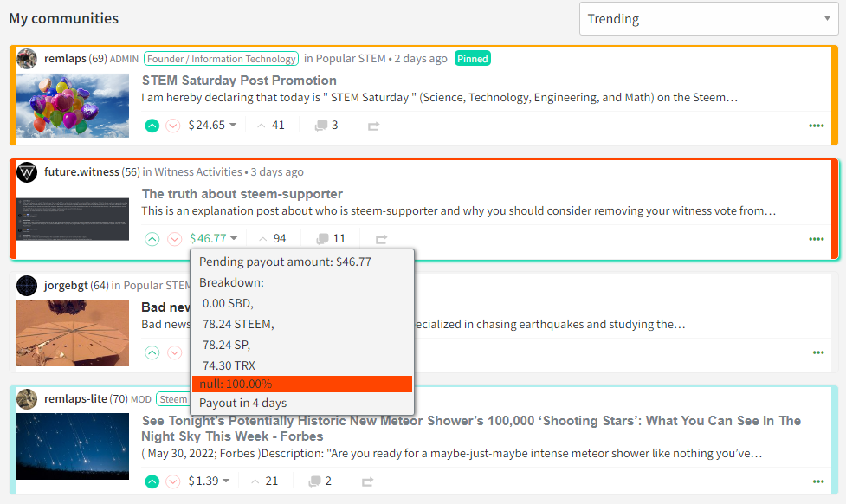Viewport: 846px width, 504px height.
Task: Click the MOD label next to remlaps-lite
Action: tap(141, 399)
